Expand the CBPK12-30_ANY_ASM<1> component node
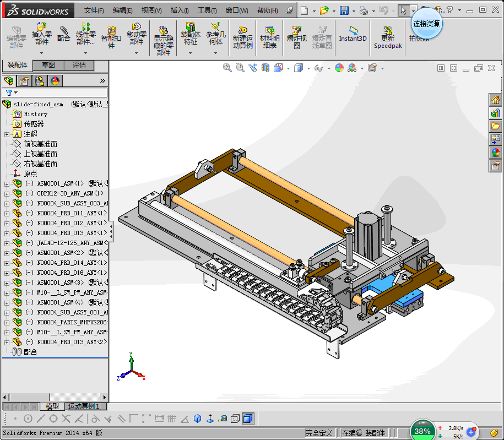Image resolution: width=504 pixels, height=440 pixels. pos(7,194)
